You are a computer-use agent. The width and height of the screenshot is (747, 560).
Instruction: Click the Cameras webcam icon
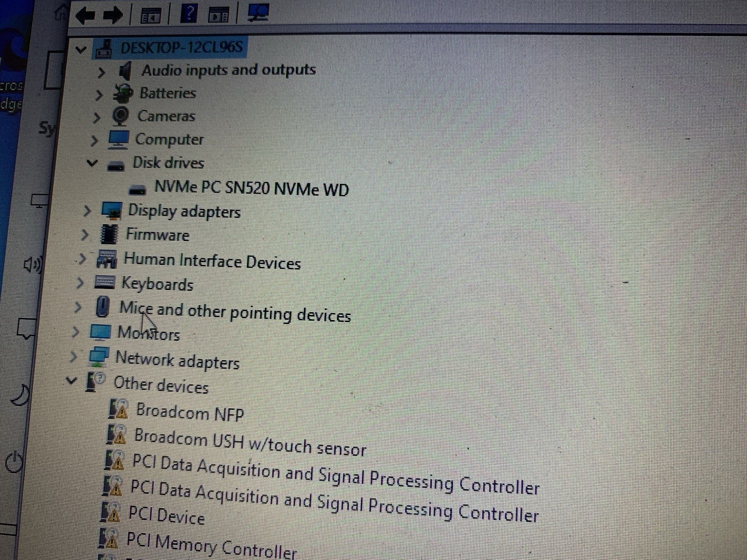click(120, 116)
